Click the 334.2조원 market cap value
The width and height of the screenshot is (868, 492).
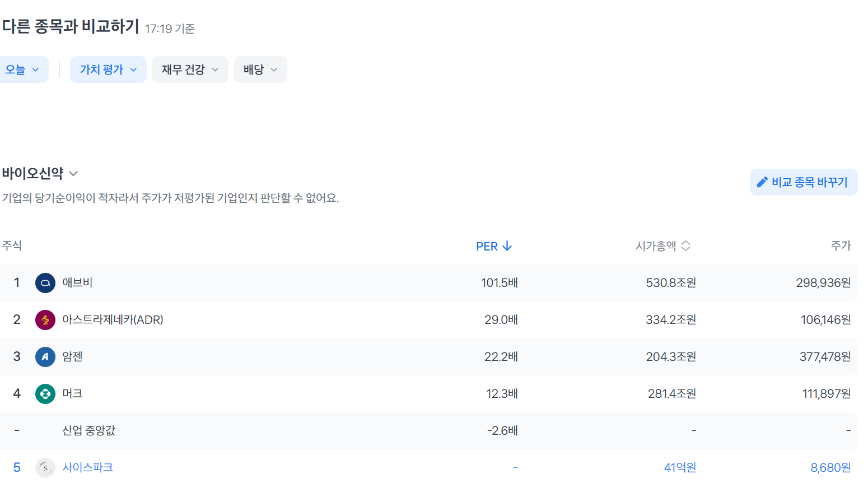[671, 319]
